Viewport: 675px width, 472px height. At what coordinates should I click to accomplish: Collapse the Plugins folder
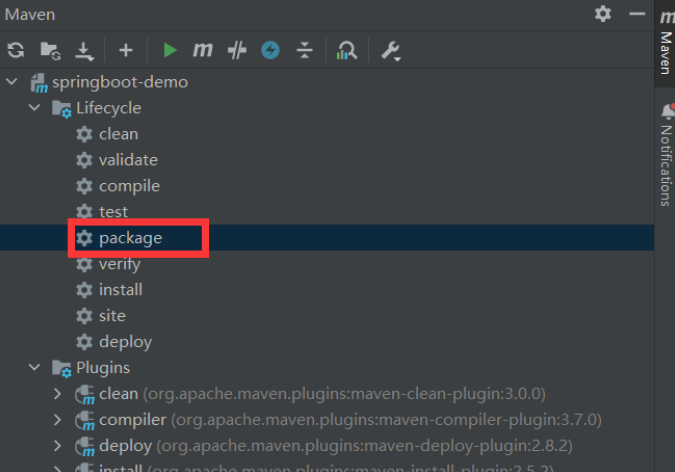[34, 367]
